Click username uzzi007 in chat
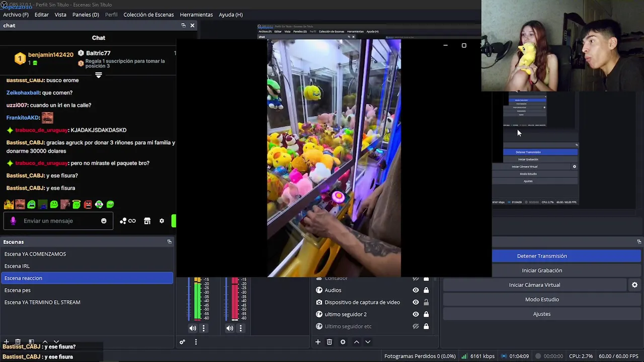Image resolution: width=644 pixels, height=362 pixels. tap(17, 105)
